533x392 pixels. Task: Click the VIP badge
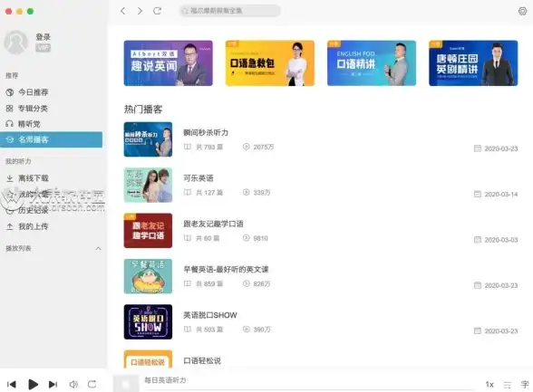(x=44, y=48)
